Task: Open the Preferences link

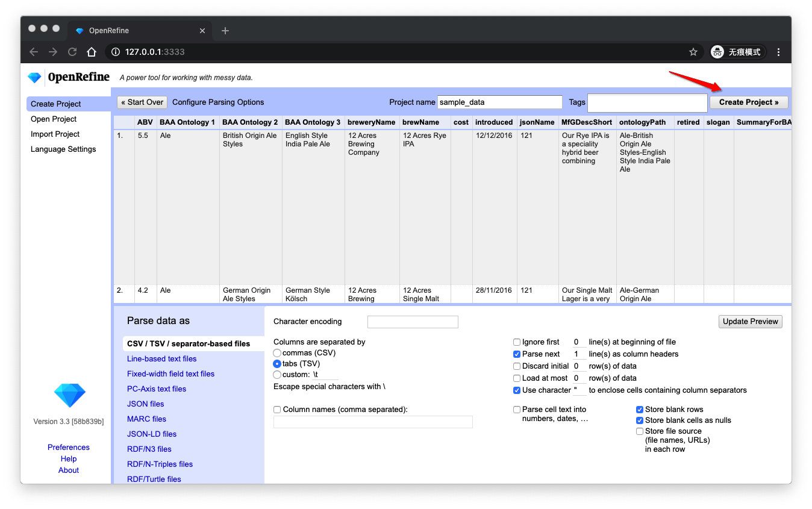Action: [x=69, y=448]
